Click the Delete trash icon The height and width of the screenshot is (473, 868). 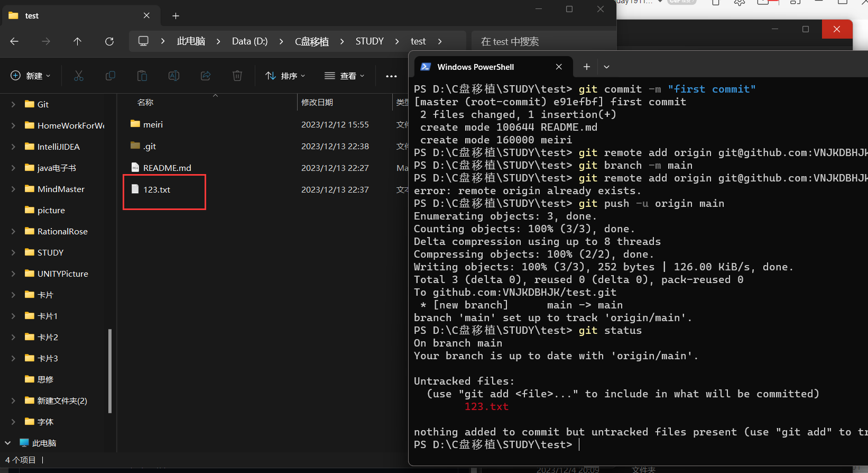(x=237, y=76)
